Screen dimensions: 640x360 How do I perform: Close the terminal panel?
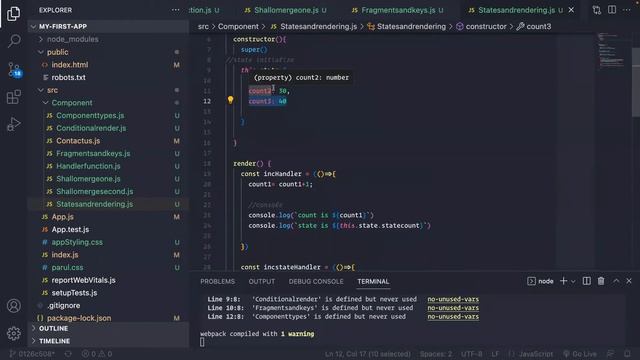pos(629,281)
